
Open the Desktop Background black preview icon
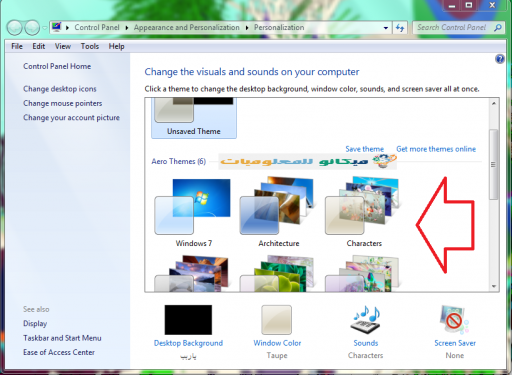[x=188, y=320]
